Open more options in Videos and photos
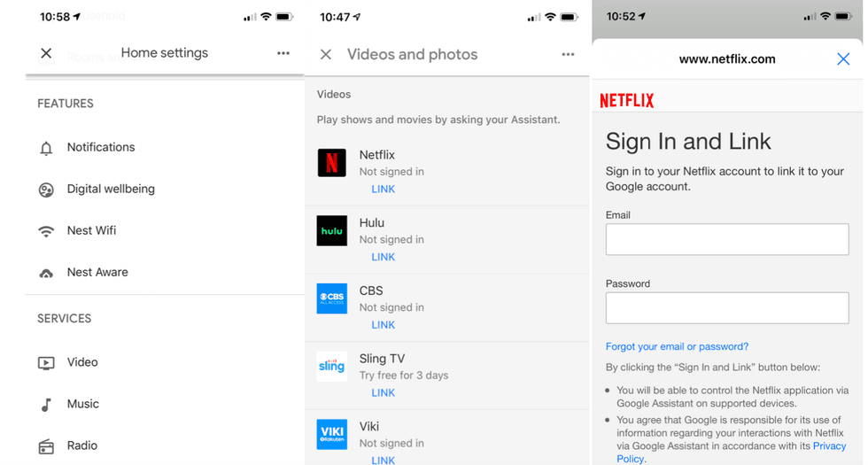This screenshot has height=465, width=868. (x=568, y=54)
